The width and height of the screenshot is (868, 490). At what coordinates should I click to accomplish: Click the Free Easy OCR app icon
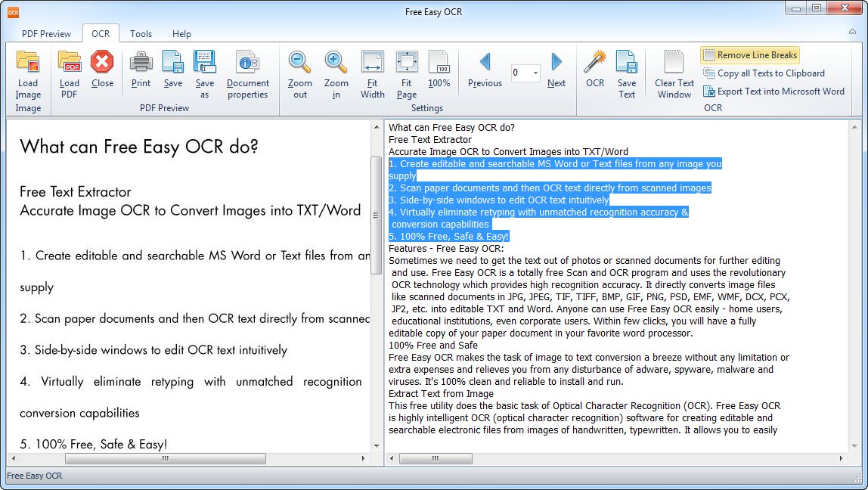13,12
